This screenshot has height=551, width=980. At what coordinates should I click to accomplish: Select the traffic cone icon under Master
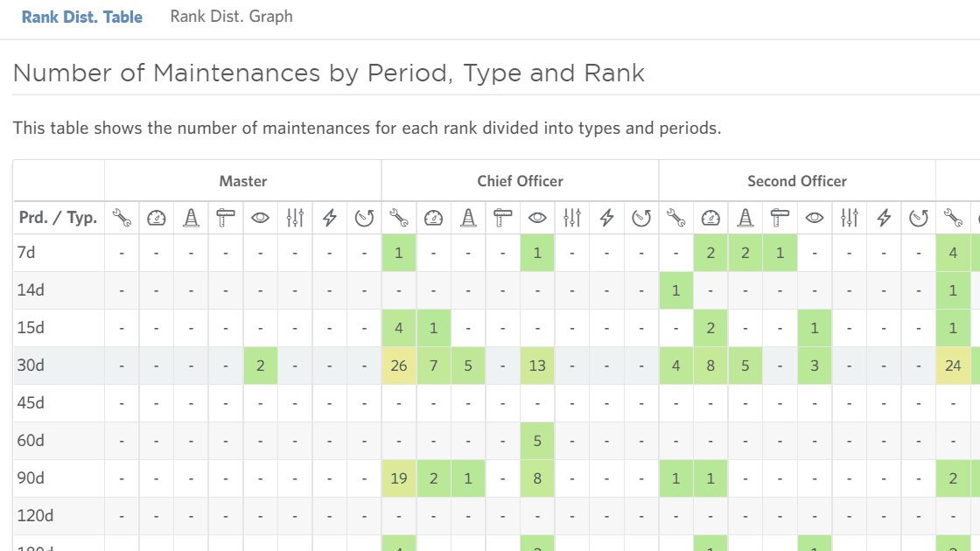pyautogui.click(x=191, y=218)
